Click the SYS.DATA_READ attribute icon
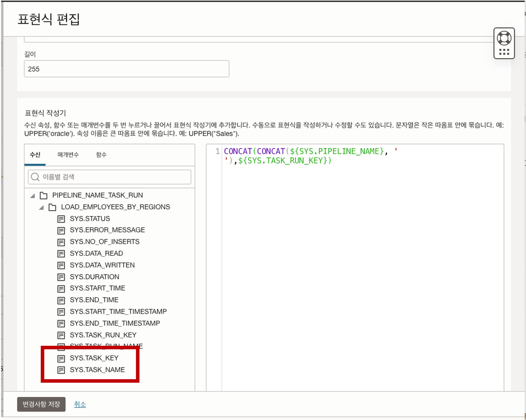This screenshot has height=420, width=526. coord(61,253)
